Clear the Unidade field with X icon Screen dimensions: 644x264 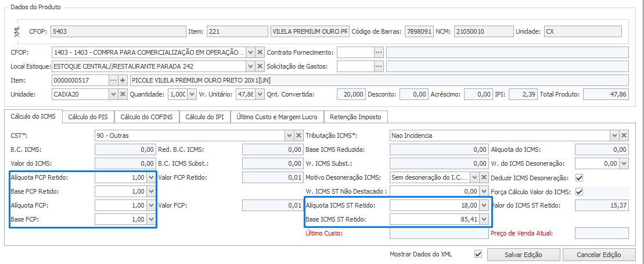[123, 94]
